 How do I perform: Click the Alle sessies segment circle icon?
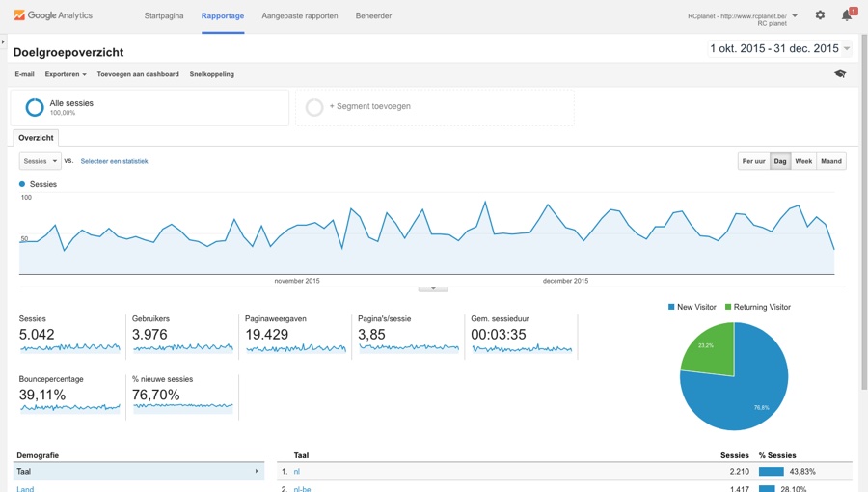click(35, 107)
